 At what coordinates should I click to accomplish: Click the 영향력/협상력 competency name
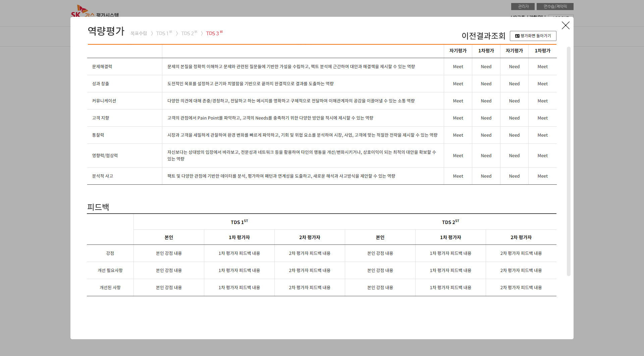(105, 155)
